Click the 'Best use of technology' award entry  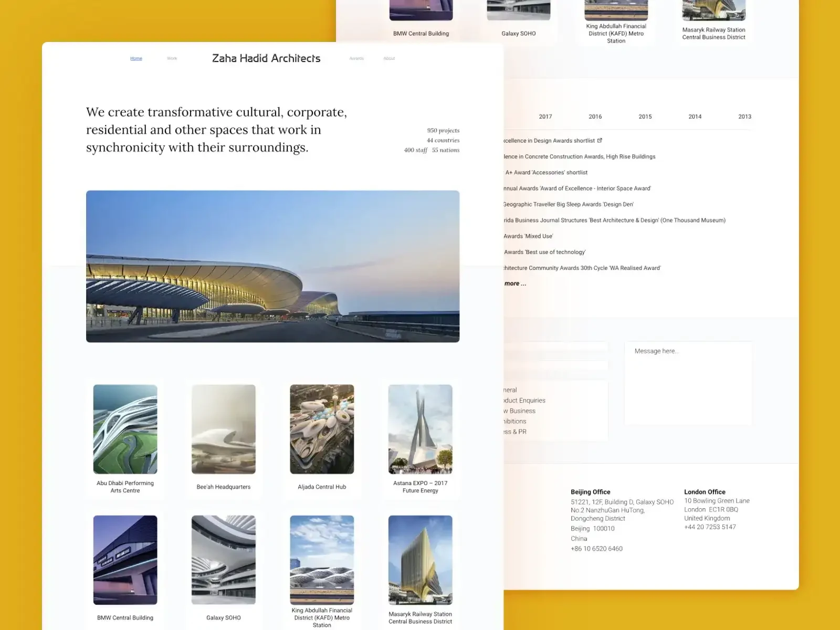pyautogui.click(x=544, y=252)
